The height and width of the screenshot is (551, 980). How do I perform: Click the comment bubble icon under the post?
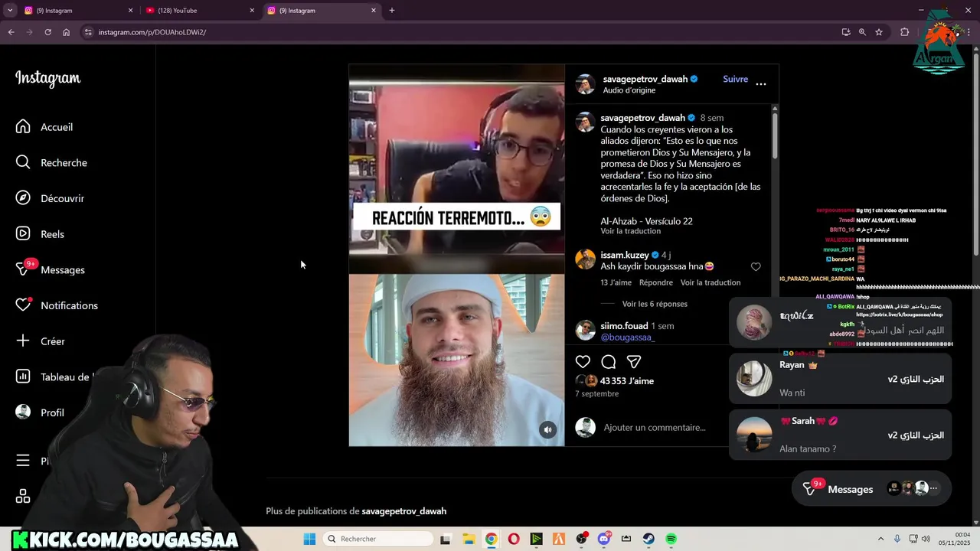coord(609,362)
